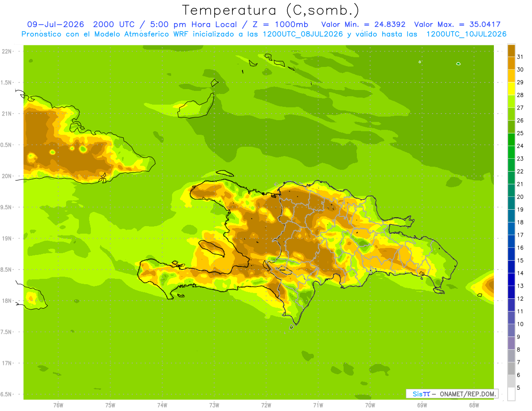532x411 pixels.
Task: Click the "9.5N" latitude label
Action: 6,207
